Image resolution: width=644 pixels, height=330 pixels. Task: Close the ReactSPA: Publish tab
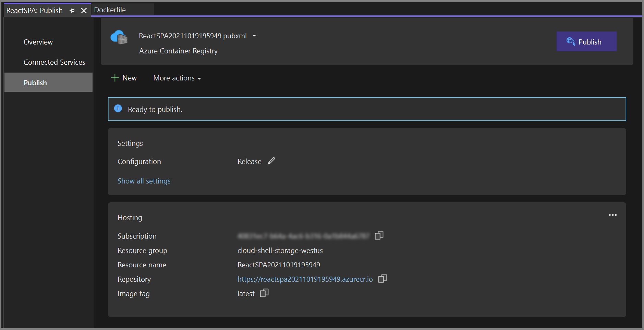pos(84,11)
